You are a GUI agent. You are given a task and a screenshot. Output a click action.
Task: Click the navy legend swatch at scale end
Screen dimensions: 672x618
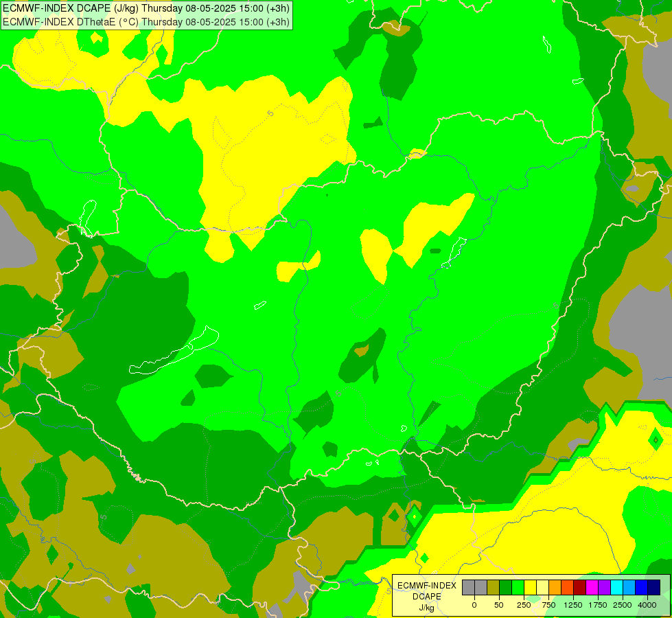[x=654, y=587]
